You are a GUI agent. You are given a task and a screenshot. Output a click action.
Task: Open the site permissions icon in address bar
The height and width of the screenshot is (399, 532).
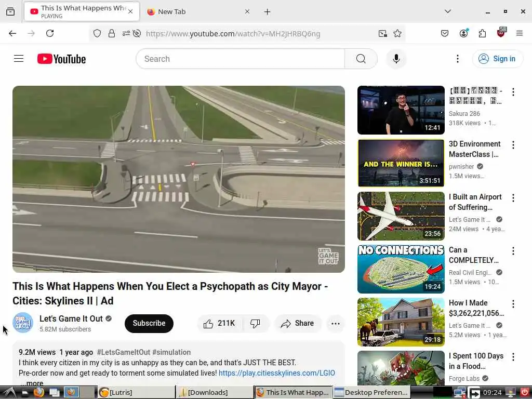click(126, 33)
